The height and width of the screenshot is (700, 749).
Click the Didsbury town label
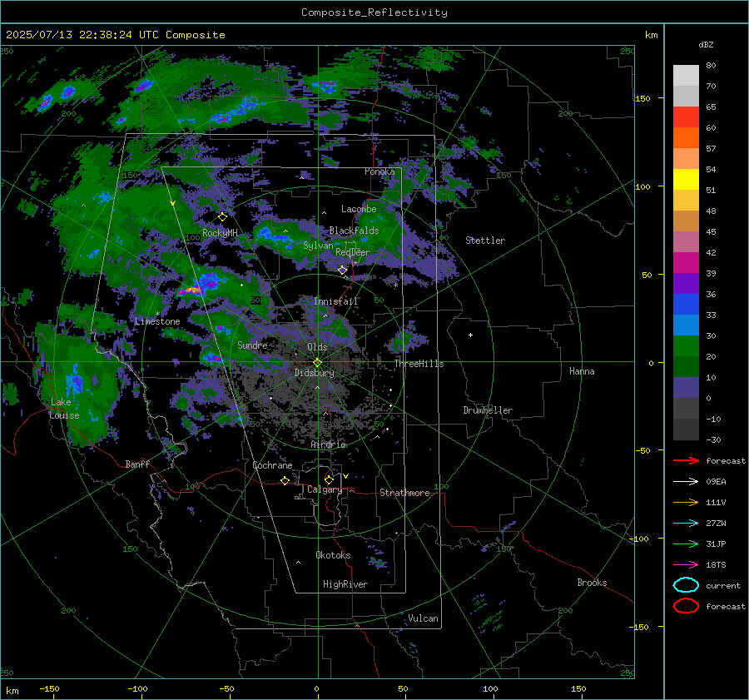[x=314, y=373]
